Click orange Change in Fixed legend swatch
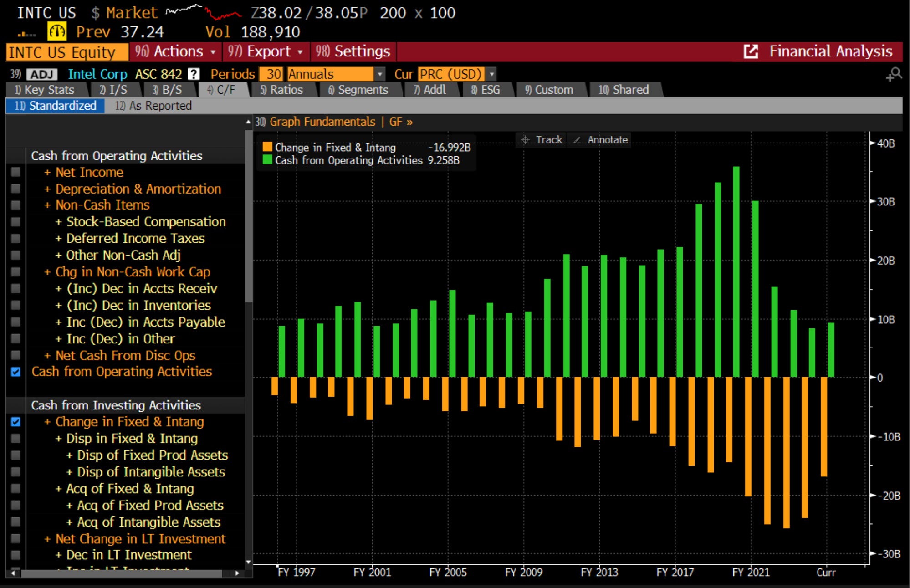 267,147
